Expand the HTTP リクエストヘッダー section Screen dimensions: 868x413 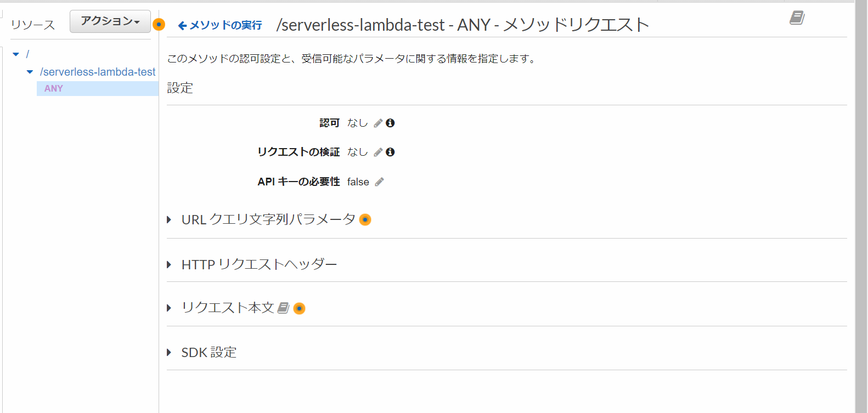click(168, 264)
